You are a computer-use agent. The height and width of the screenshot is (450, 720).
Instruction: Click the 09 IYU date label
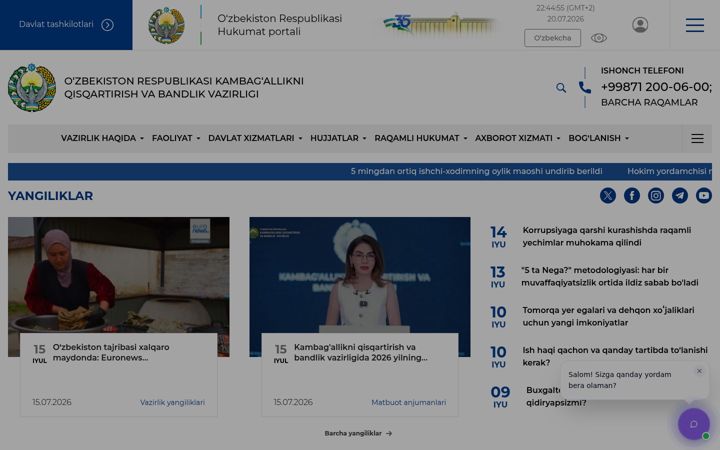click(500, 397)
